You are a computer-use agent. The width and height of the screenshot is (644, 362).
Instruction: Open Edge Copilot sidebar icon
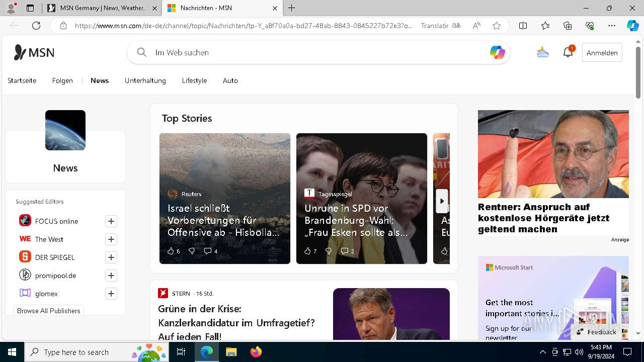click(x=632, y=26)
